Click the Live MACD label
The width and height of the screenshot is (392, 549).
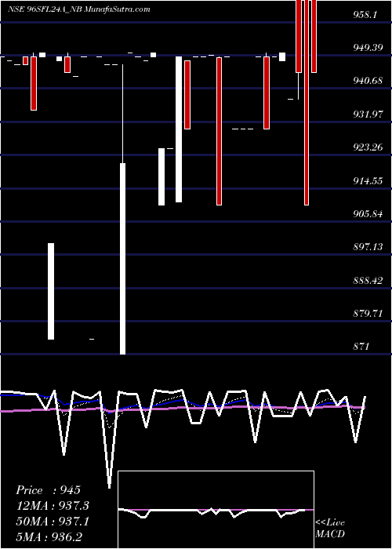coord(330,529)
